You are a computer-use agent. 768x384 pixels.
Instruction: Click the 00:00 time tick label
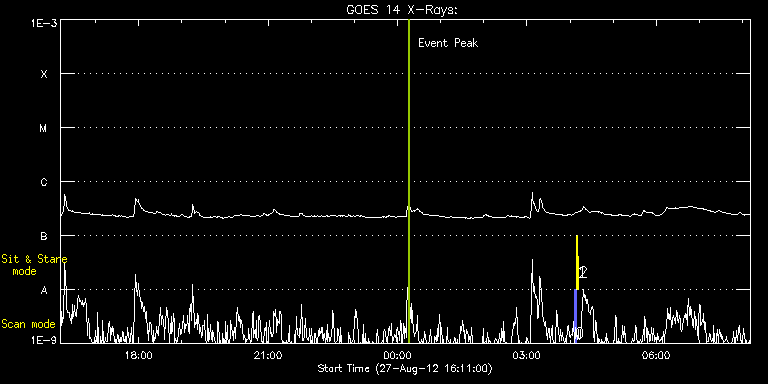(397, 355)
